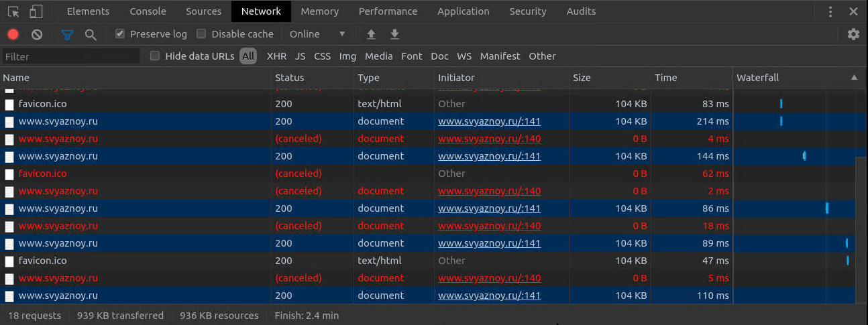Switch to the Security tab
868x325 pixels.
(x=528, y=11)
